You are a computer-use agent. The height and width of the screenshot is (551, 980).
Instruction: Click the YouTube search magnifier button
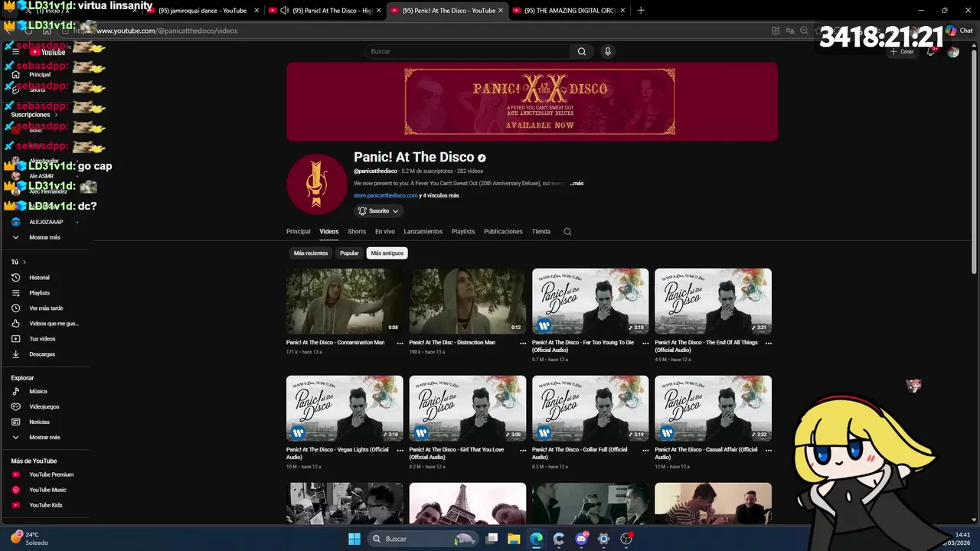pyautogui.click(x=582, y=51)
